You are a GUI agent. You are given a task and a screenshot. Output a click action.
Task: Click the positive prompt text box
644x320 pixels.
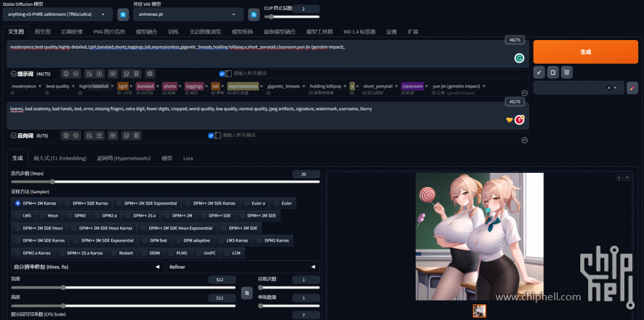[268, 54]
